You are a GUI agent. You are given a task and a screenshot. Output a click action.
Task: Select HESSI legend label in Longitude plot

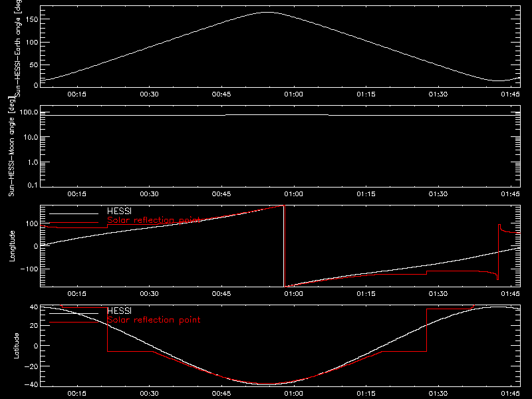coord(119,211)
